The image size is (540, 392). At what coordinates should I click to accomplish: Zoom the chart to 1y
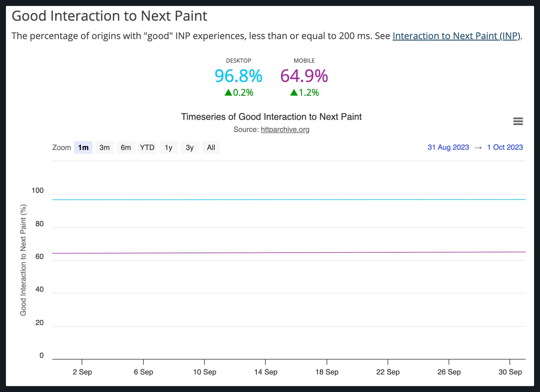coord(168,147)
